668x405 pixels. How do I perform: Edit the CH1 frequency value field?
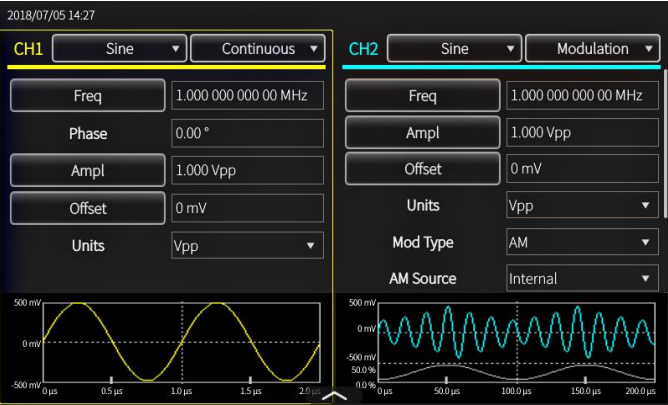coord(247,96)
